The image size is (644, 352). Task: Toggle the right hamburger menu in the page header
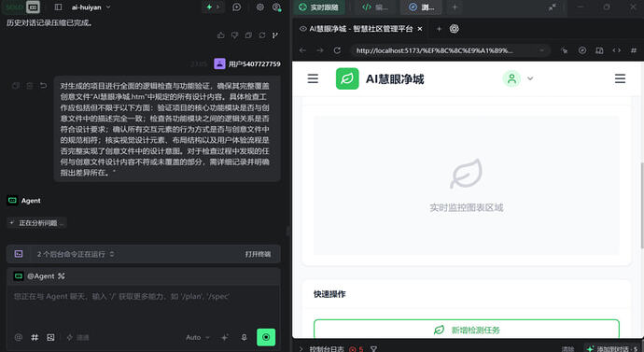pos(620,78)
